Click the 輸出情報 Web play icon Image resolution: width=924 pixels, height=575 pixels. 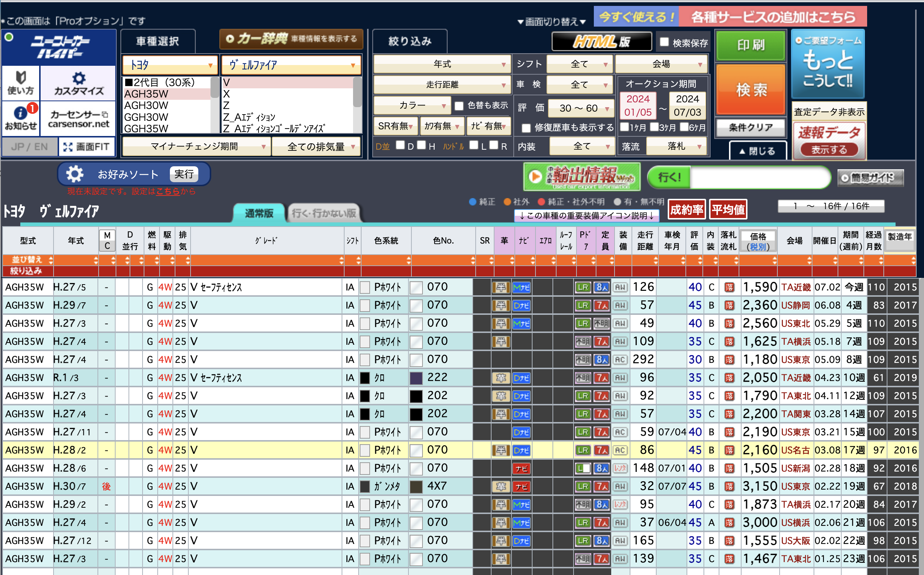(535, 177)
